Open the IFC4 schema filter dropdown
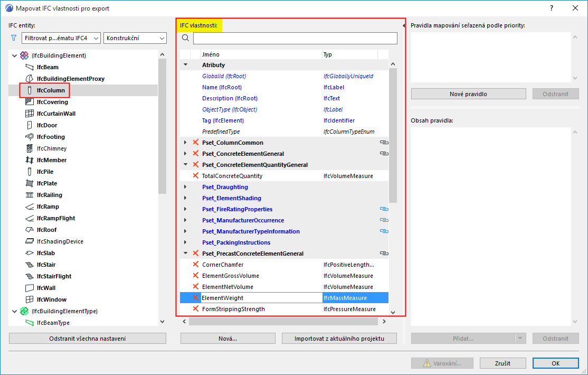 [x=61, y=38]
